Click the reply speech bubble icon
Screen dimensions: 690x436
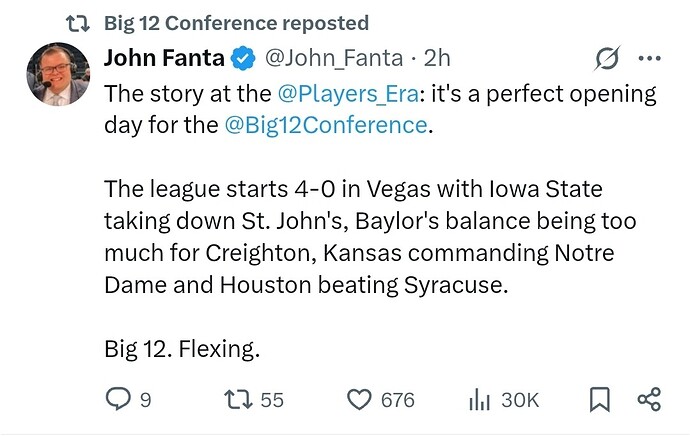[119, 400]
